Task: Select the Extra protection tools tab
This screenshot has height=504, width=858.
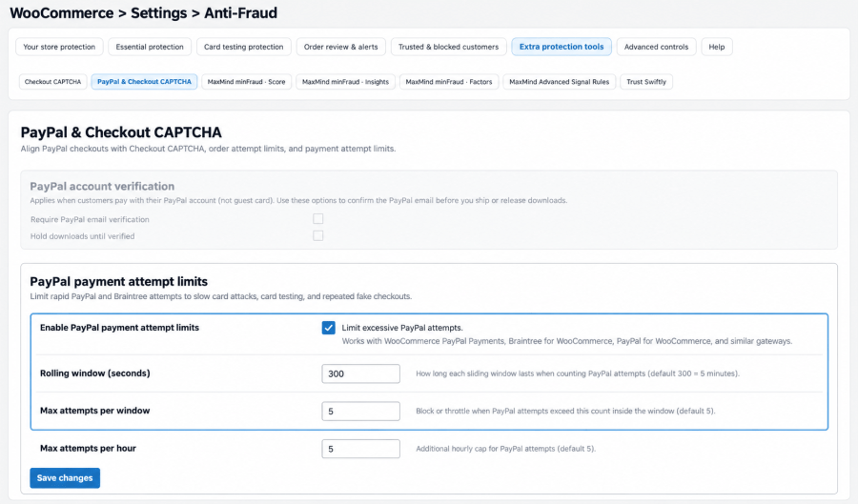Action: (562, 47)
